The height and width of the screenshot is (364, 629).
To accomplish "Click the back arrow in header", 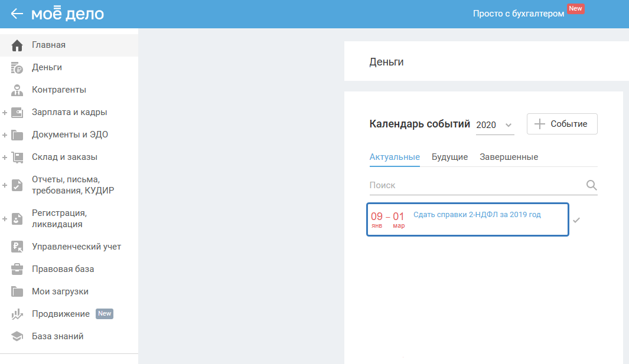I will [17, 14].
